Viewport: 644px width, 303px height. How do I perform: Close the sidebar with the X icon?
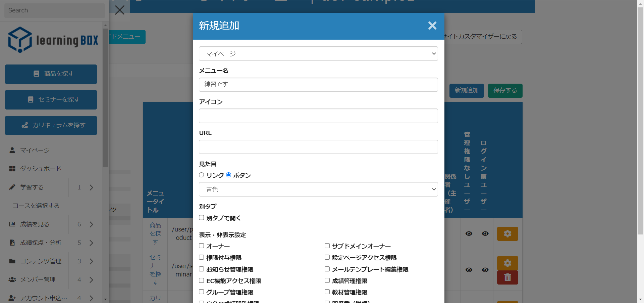[x=120, y=10]
